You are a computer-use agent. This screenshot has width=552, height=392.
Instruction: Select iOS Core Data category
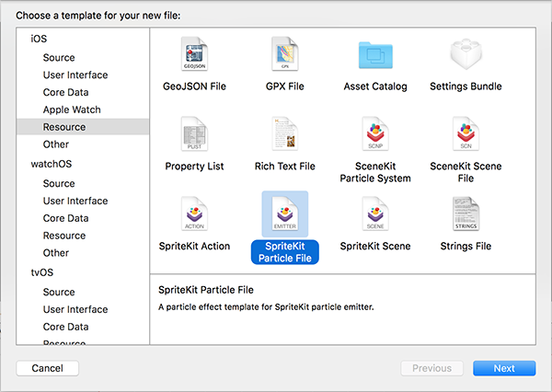65,92
